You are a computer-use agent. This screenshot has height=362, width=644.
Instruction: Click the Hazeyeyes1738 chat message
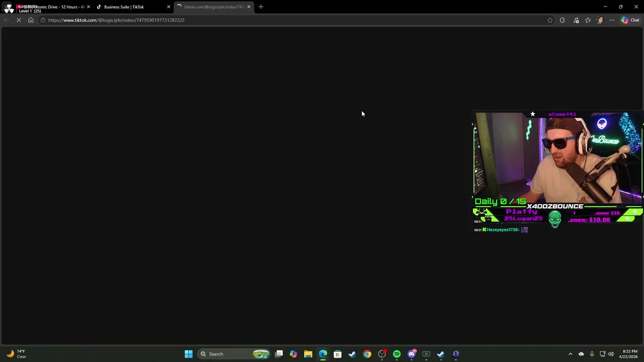click(501, 230)
